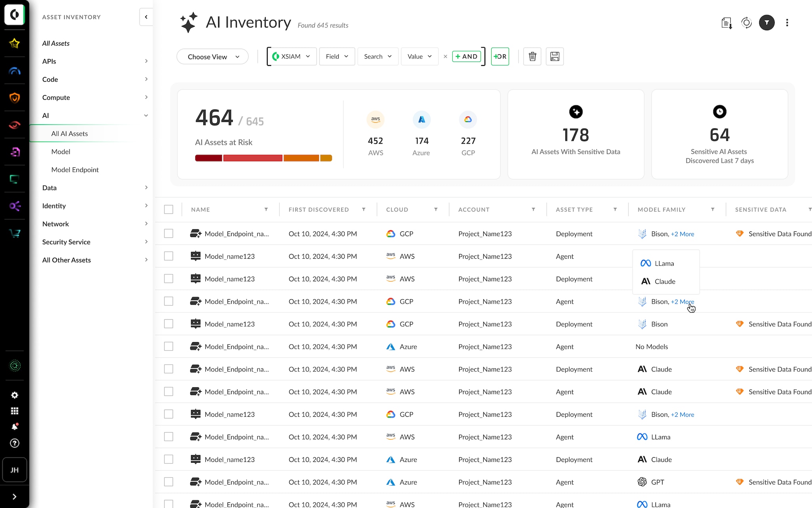Image resolution: width=812 pixels, height=508 pixels.
Task: Select the checkbox for the first Model_Endpoint row
Action: (169, 233)
